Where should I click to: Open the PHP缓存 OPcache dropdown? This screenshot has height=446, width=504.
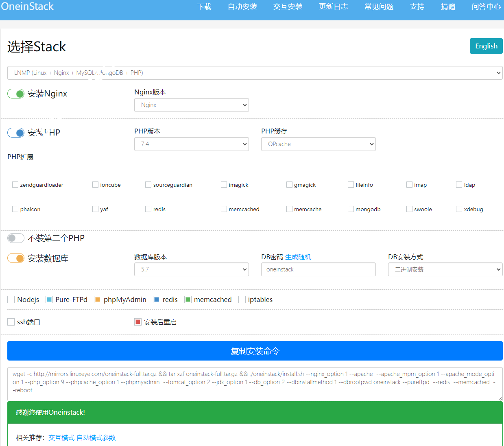tap(318, 144)
